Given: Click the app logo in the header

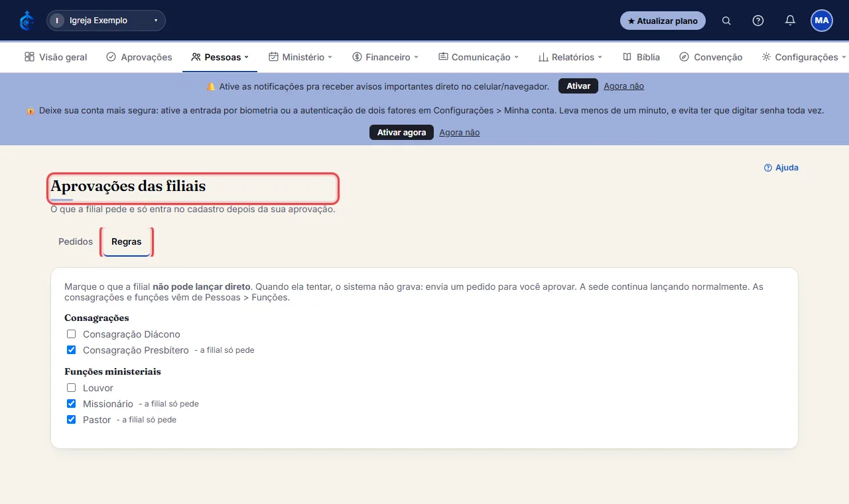Looking at the screenshot, I should (27, 21).
